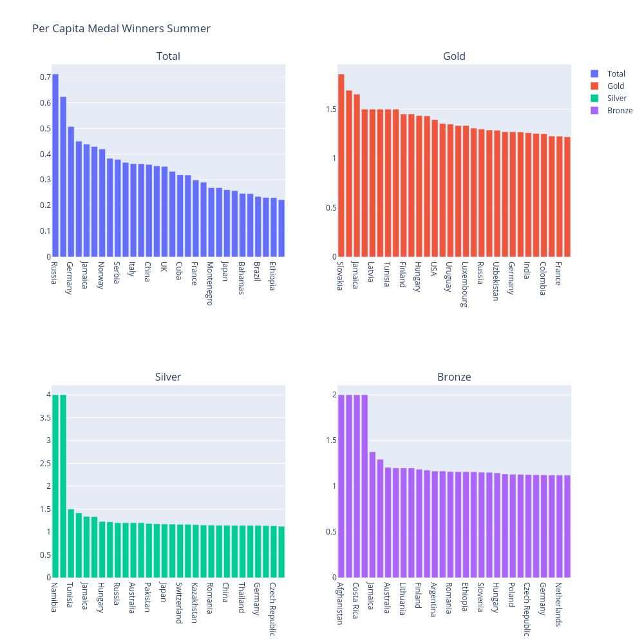Hide the Silver trace via legend label

pyautogui.click(x=616, y=99)
